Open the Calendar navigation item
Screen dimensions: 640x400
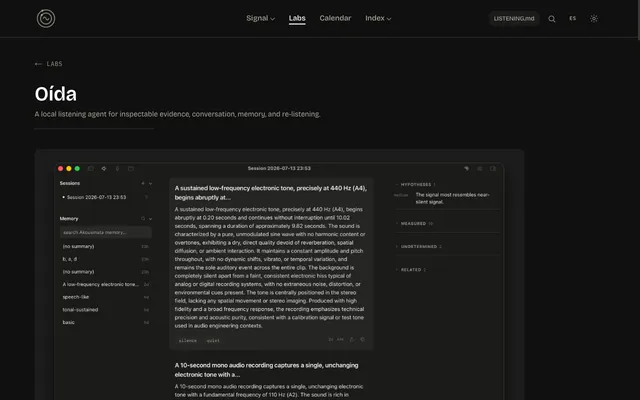(x=335, y=18)
